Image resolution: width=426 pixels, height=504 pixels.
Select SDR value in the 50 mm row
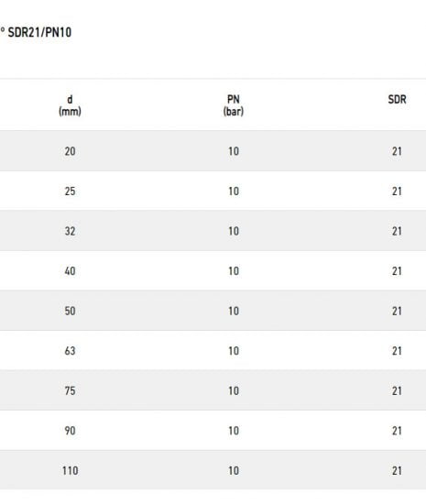point(397,311)
